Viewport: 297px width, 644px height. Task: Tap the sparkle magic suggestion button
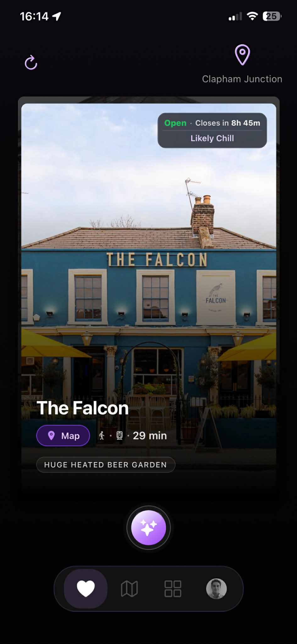coord(149,528)
